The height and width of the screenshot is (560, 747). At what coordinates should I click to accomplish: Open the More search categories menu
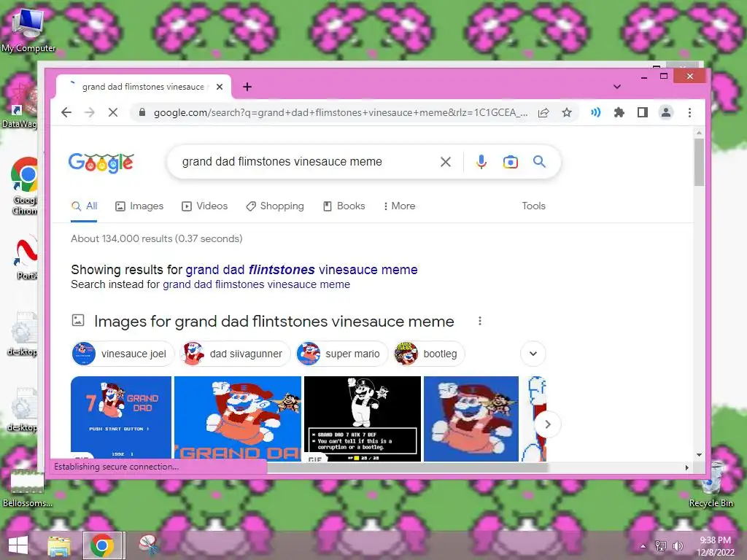399,206
